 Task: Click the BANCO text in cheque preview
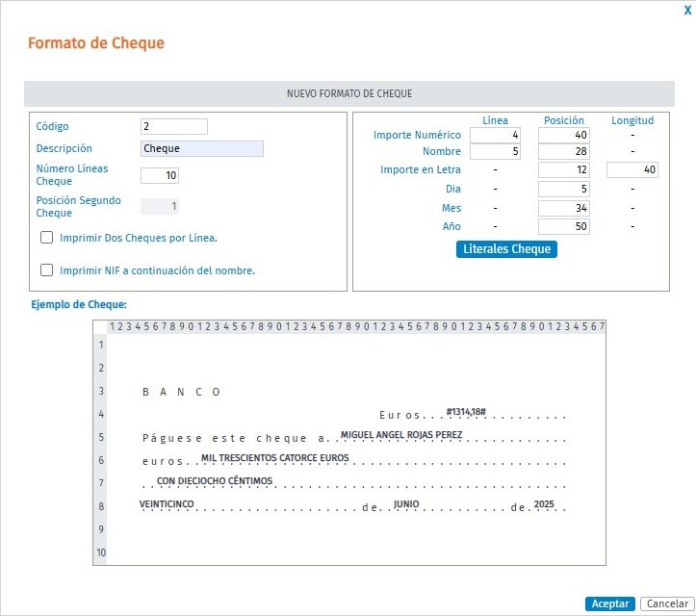tap(181, 392)
